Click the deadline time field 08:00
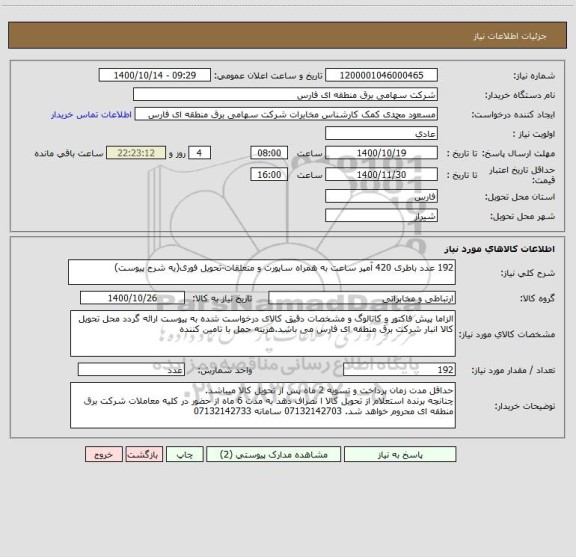 pyautogui.click(x=269, y=153)
